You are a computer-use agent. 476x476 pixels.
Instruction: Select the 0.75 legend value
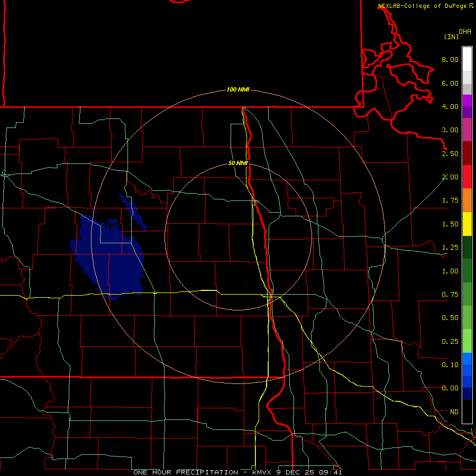click(450, 295)
